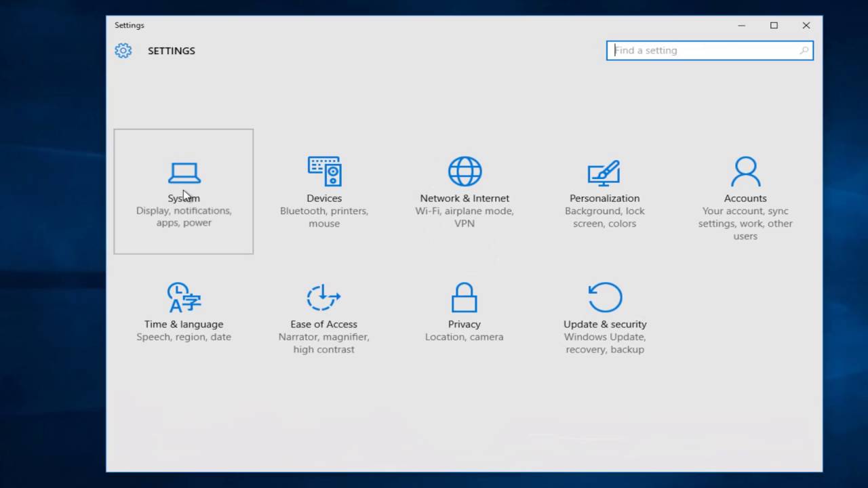
Task: Click the Update & security label
Action: (x=605, y=324)
